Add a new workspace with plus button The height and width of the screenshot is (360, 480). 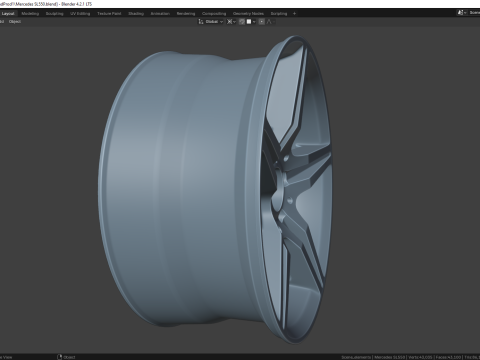point(294,14)
